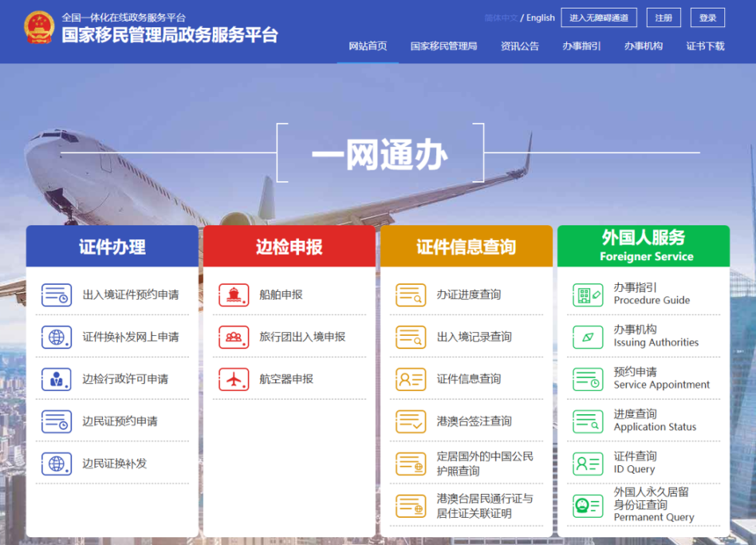The image size is (756, 545).
Task: Select the 简体中文 language link
Action: click(501, 18)
